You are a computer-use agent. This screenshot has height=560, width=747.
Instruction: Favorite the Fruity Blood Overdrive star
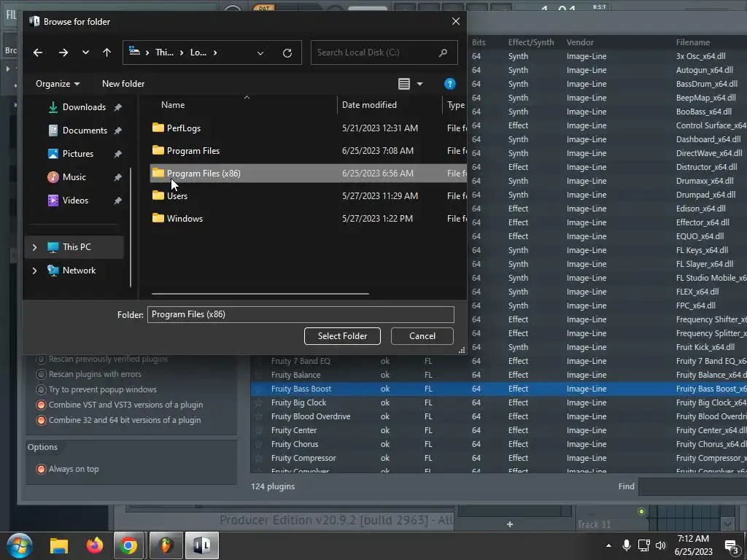259,416
